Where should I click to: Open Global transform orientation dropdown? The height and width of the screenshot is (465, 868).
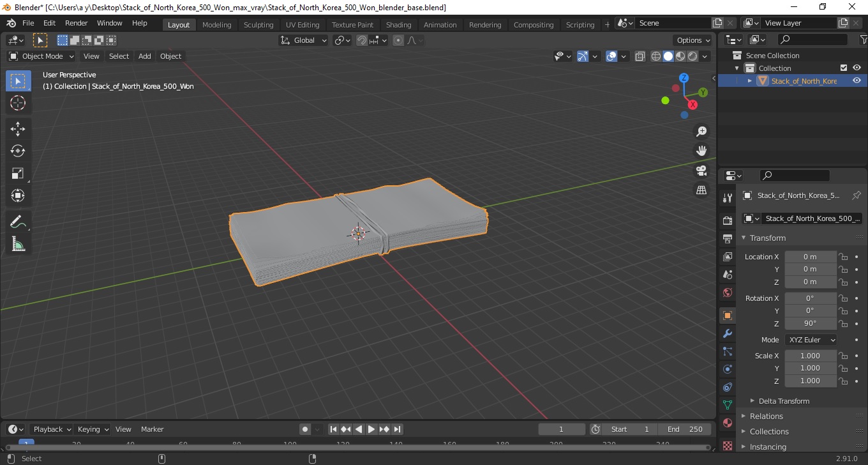304,40
